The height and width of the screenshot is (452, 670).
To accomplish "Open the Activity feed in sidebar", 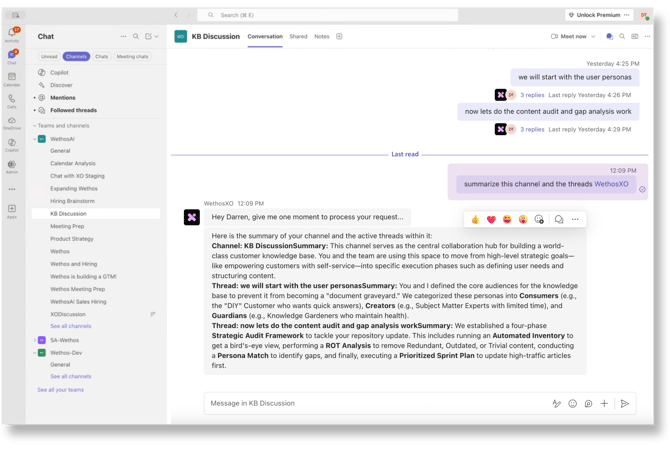I will tap(12, 34).
